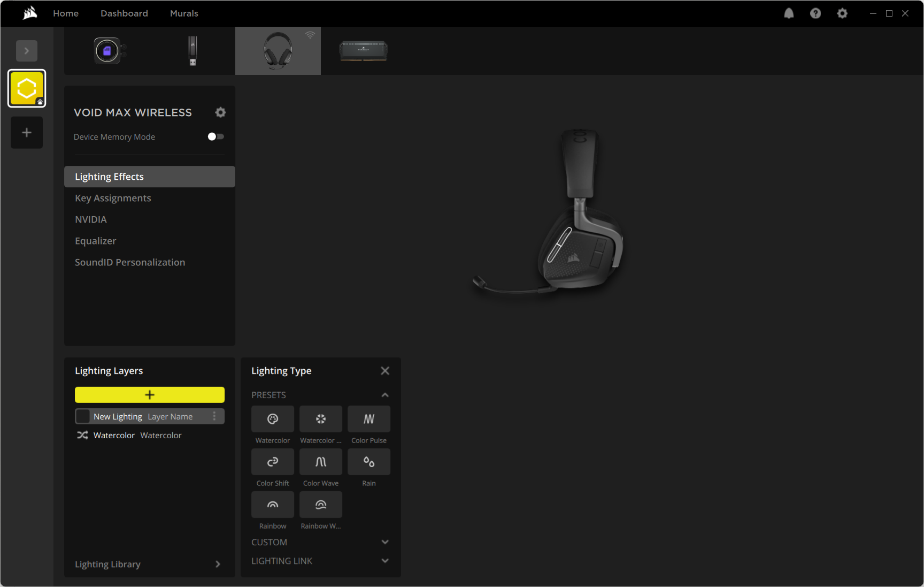Viewport: 924px width, 587px height.
Task: Expand the Lighting Library
Action: click(150, 564)
